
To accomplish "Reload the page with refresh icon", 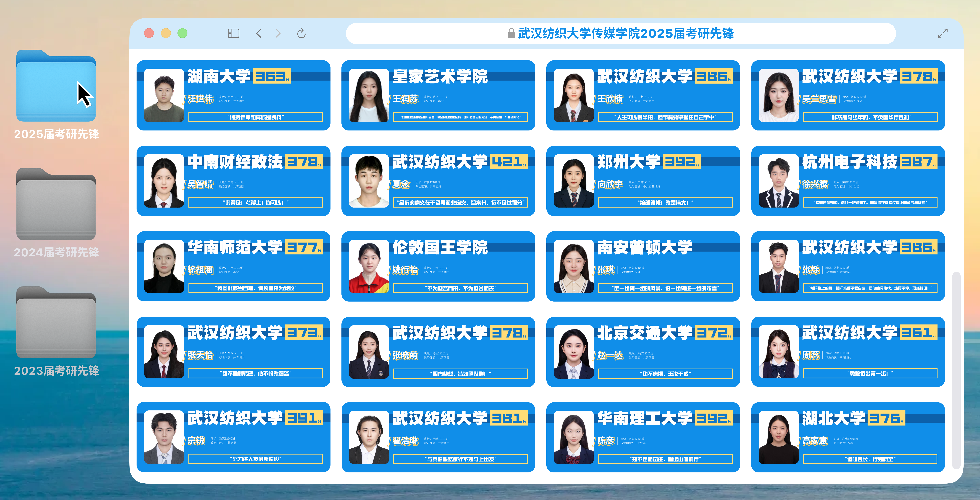I will 301,33.
